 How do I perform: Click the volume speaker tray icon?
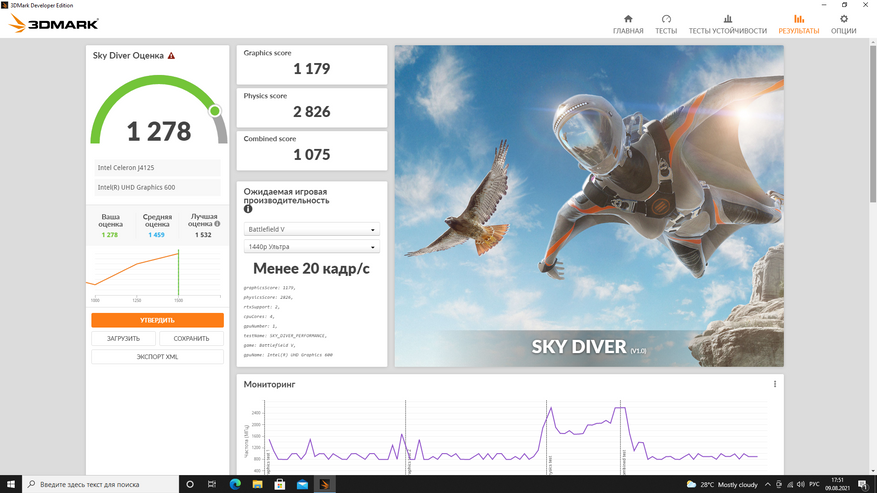pyautogui.click(x=800, y=485)
